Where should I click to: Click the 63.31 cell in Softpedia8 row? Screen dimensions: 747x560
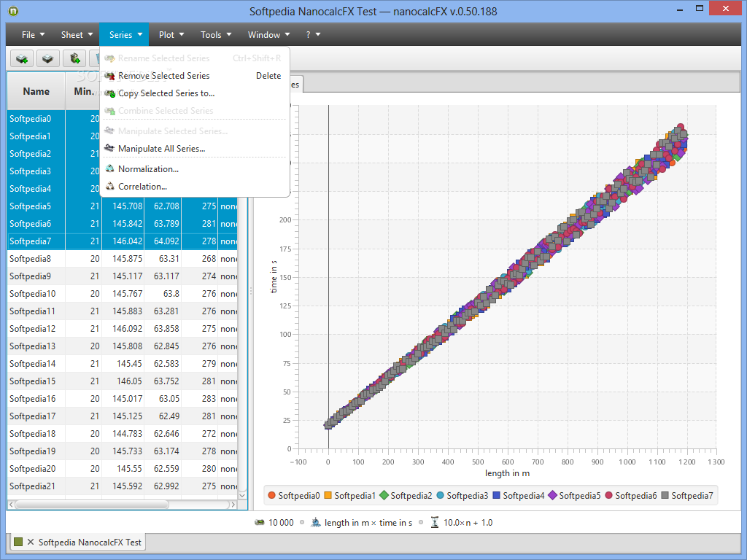tap(163, 259)
